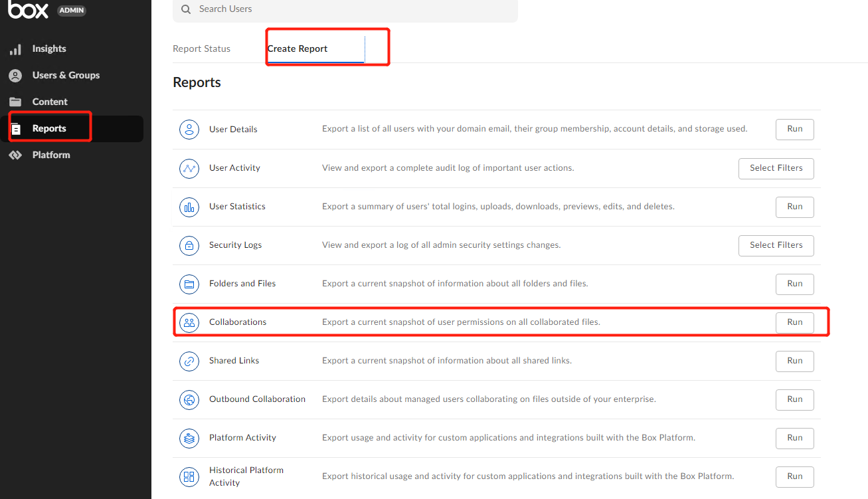This screenshot has height=499, width=868.
Task: Go to Content in sidebar
Action: [x=50, y=102]
